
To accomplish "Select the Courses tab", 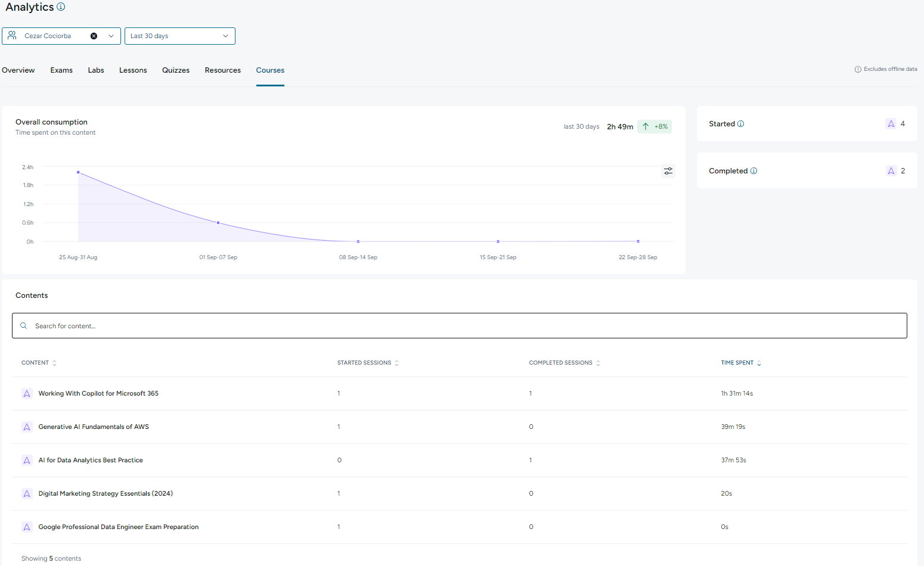I will pos(270,70).
